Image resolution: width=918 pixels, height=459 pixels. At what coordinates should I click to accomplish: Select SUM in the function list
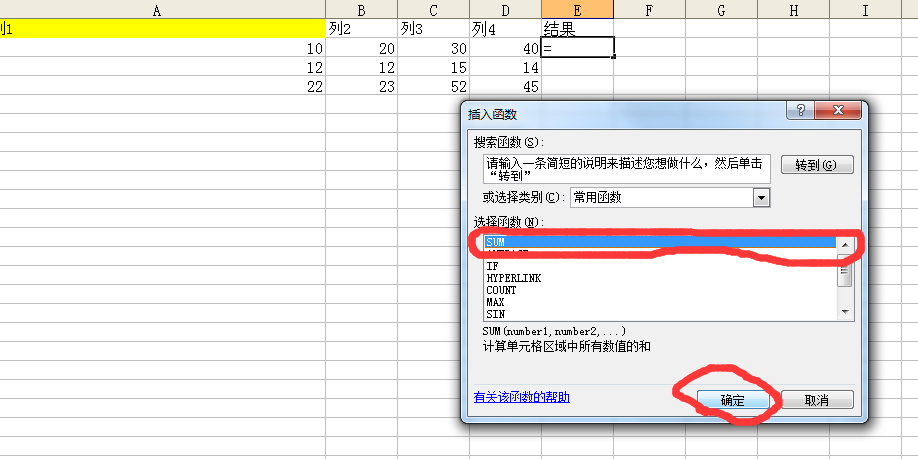pos(660,242)
